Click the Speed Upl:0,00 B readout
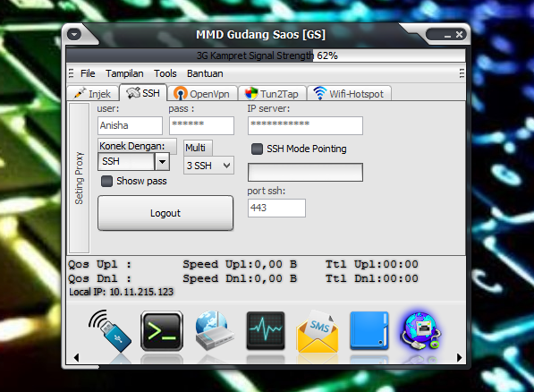 (240, 265)
